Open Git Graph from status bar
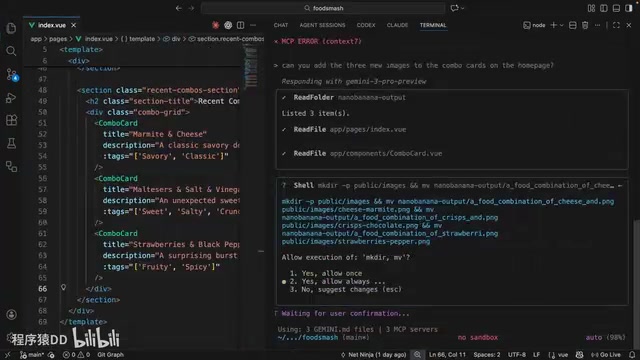This screenshot has height=360, width=640. coord(110,355)
